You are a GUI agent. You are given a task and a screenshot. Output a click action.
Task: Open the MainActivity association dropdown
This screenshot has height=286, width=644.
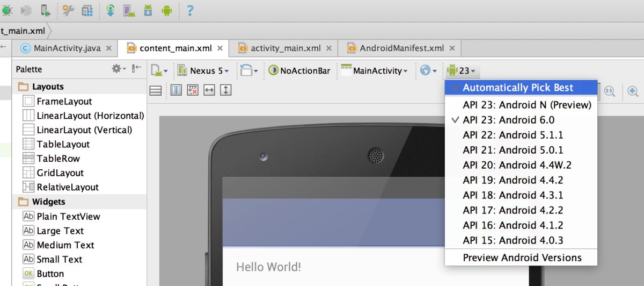(375, 70)
